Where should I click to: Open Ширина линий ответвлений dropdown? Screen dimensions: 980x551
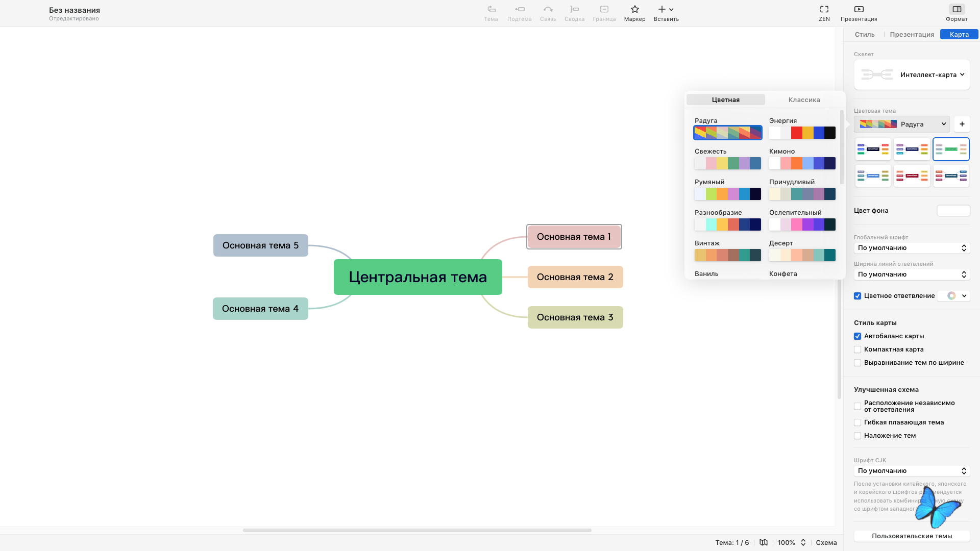[912, 274]
